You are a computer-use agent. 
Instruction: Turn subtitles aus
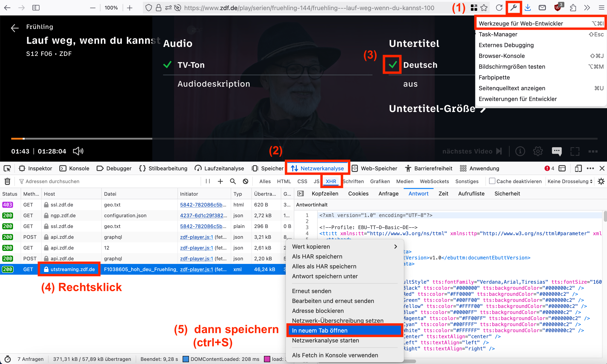tap(410, 84)
